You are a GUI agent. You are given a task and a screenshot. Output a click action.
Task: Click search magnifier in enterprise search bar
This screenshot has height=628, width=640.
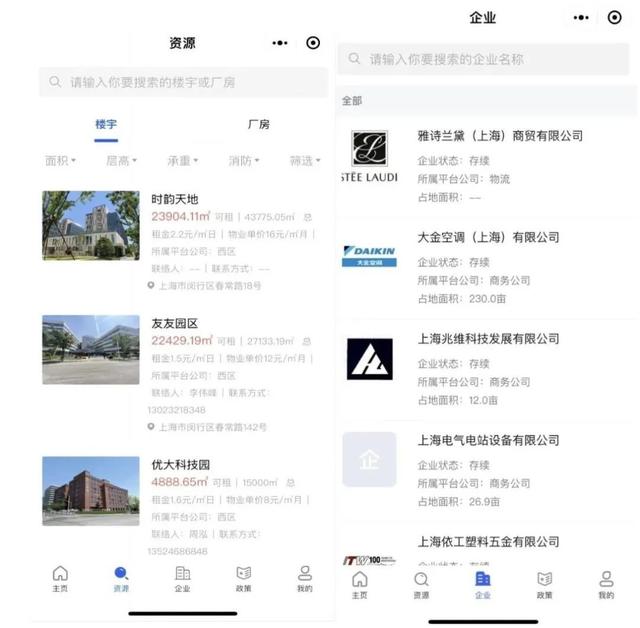pyautogui.click(x=354, y=59)
